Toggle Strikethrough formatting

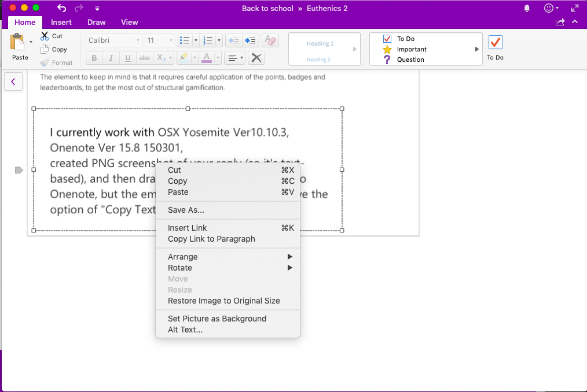pos(145,58)
